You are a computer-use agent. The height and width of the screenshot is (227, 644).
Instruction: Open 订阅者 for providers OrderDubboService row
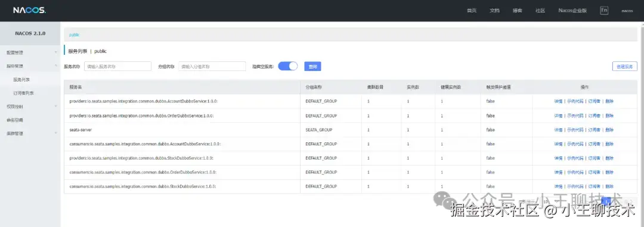594,116
